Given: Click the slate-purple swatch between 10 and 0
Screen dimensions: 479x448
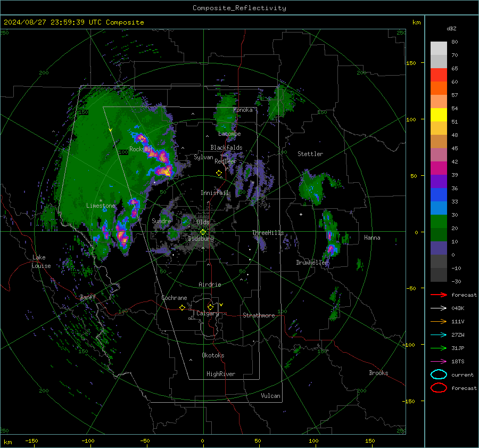Looking at the screenshot, I should [x=439, y=248].
